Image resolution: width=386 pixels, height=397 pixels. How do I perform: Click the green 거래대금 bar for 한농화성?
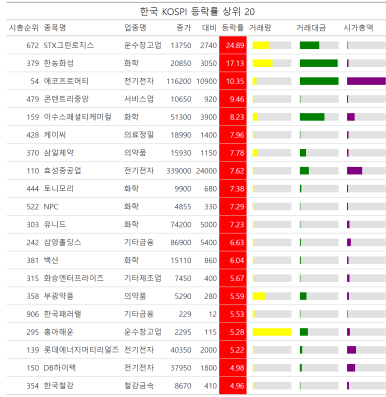[319, 63]
